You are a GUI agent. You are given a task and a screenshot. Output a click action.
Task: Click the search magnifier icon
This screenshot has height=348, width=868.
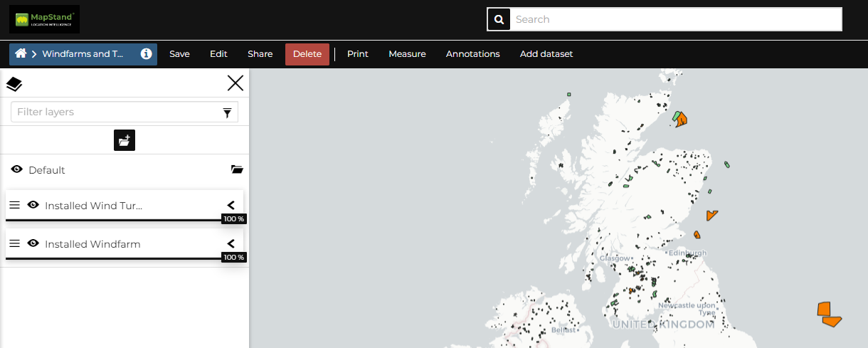[x=498, y=19]
